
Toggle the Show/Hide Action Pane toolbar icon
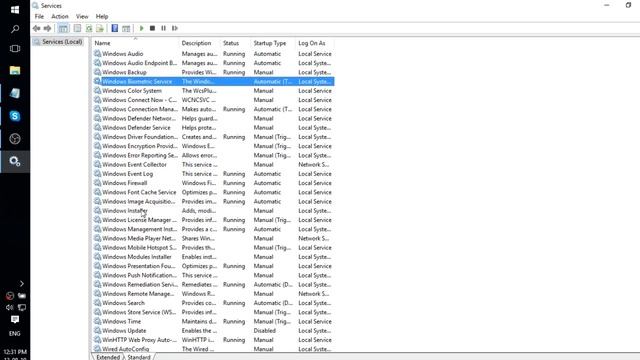126,28
